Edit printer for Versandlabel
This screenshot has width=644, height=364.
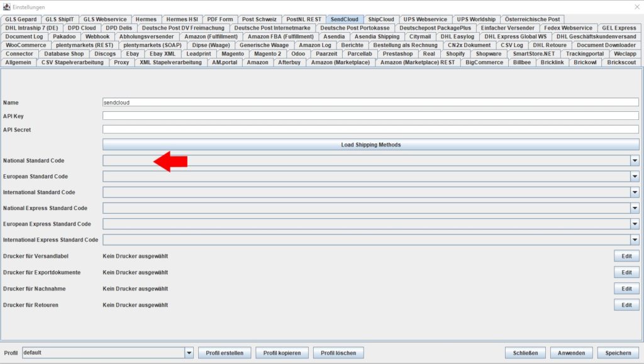coord(626,256)
